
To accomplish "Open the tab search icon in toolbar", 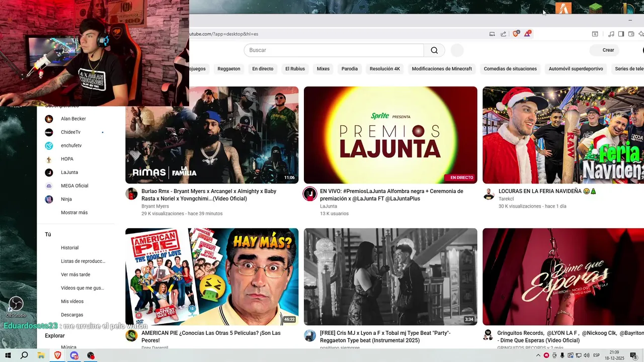I will pos(595,34).
